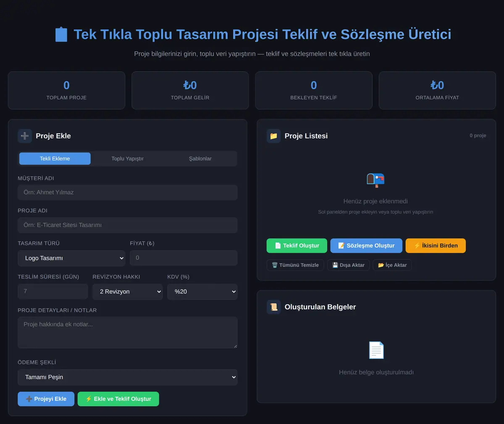Image resolution: width=504 pixels, height=424 pixels.
Task: Expand the Revizyon Hakkı dropdown
Action: point(128,292)
